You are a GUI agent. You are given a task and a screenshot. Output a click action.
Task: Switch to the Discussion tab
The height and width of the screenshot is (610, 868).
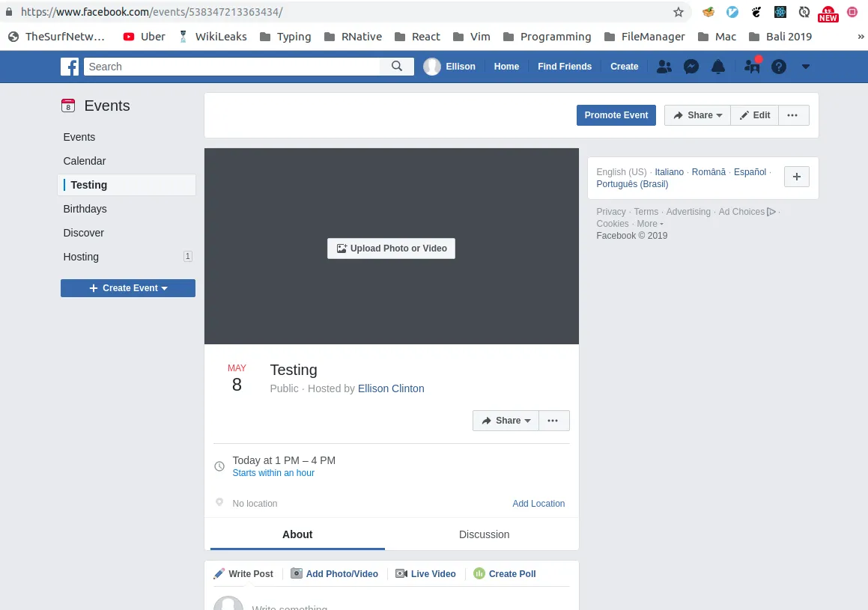484,534
